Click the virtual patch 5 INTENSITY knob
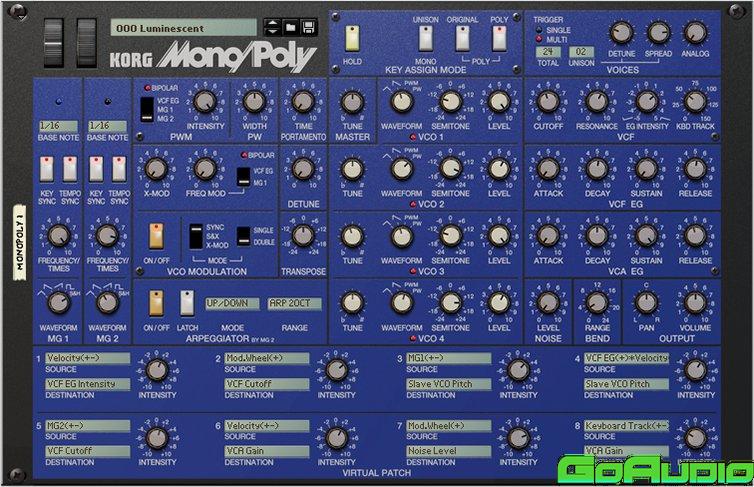The height and width of the screenshot is (487, 754). click(157, 437)
